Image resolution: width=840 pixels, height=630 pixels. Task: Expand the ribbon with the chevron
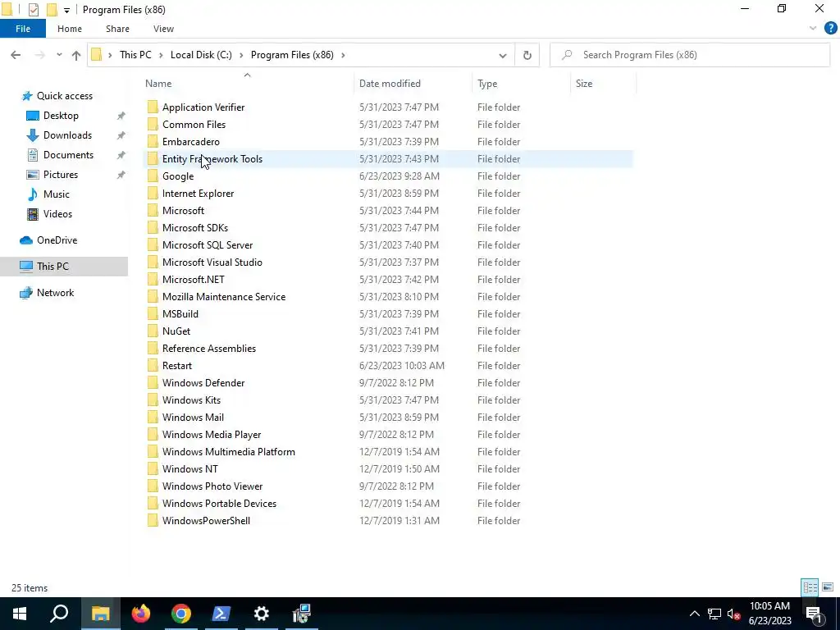point(813,29)
